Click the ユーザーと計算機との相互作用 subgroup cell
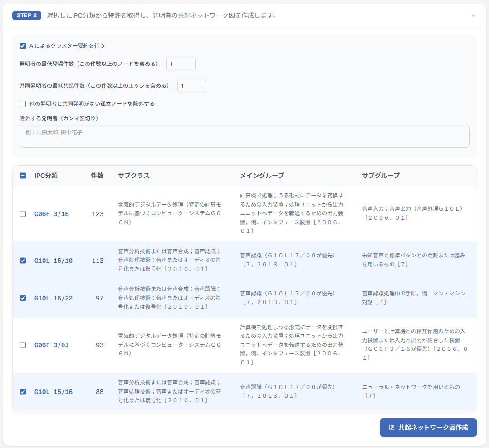The image size is (489, 448). tap(415, 345)
